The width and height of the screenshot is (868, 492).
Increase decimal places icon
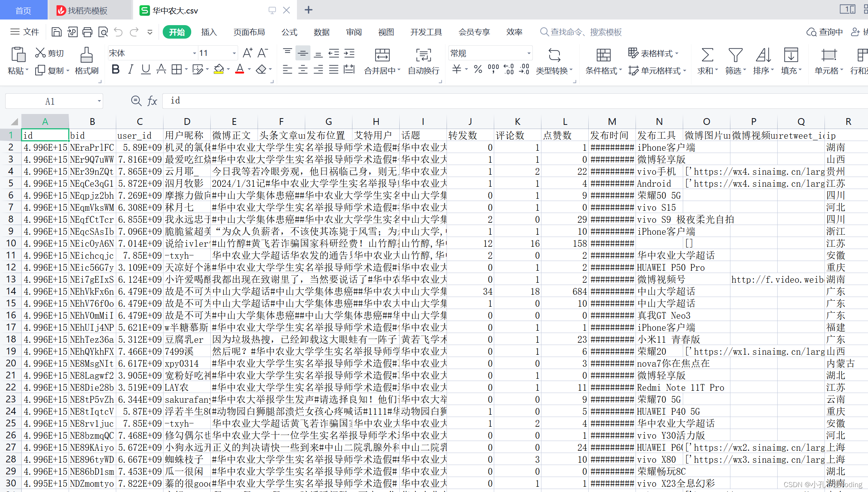[508, 69]
